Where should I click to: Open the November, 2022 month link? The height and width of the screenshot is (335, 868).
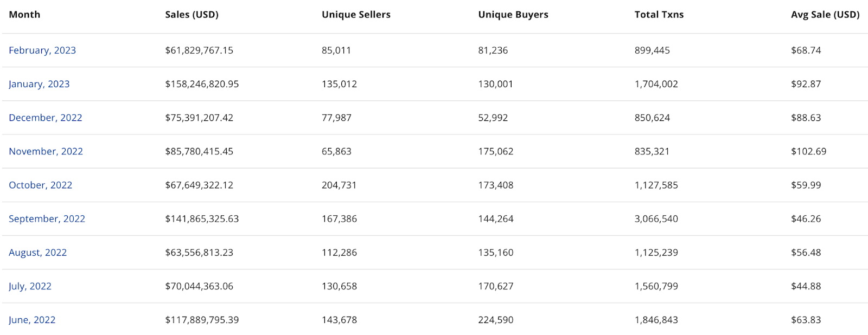pos(46,151)
